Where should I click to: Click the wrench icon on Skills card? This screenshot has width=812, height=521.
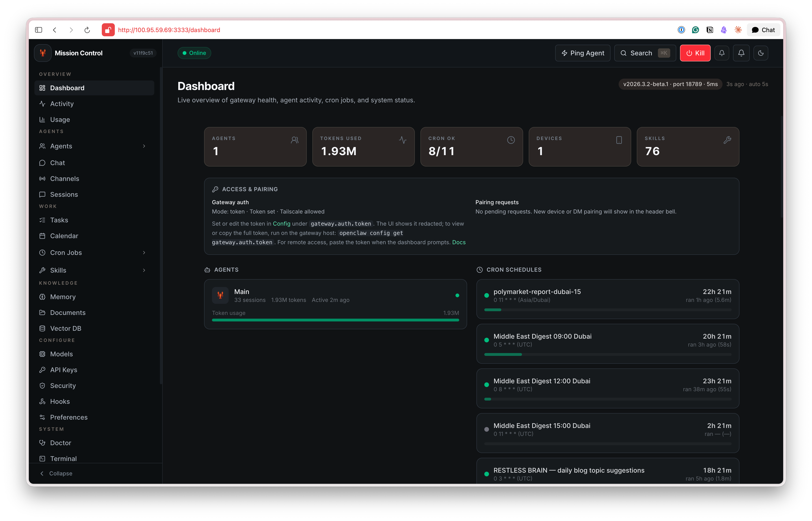[x=727, y=140]
